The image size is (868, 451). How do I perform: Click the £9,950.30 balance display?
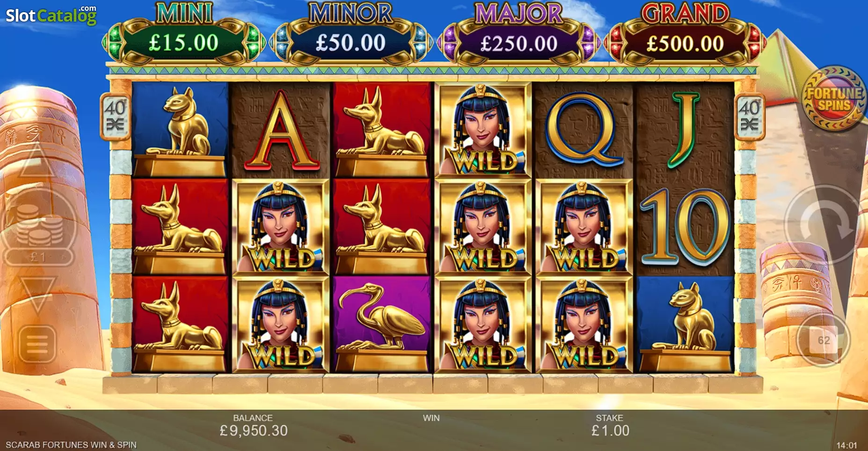pyautogui.click(x=254, y=430)
